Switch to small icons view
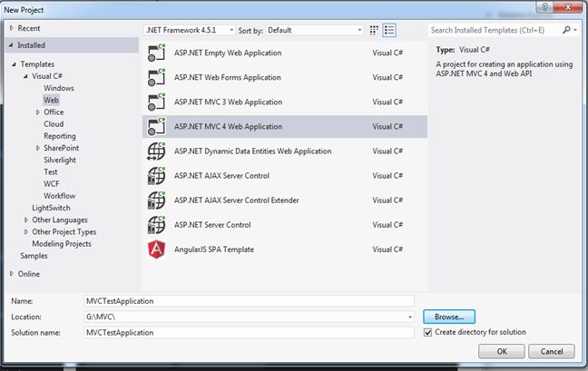 tap(374, 30)
